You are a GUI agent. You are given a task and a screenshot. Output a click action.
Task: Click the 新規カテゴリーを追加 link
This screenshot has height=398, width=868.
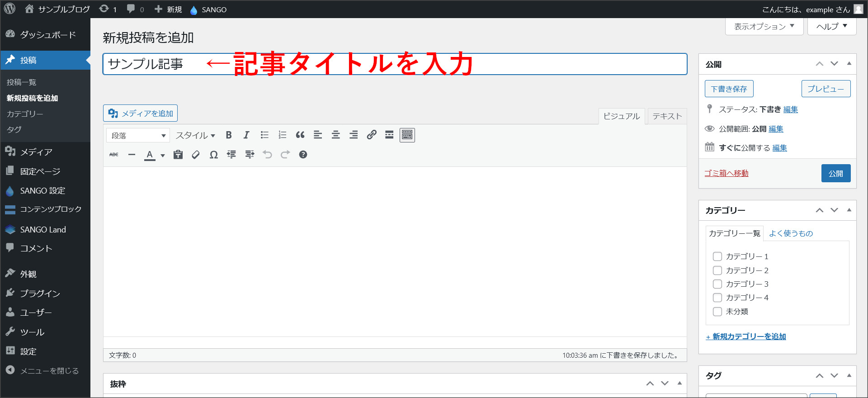746,336
